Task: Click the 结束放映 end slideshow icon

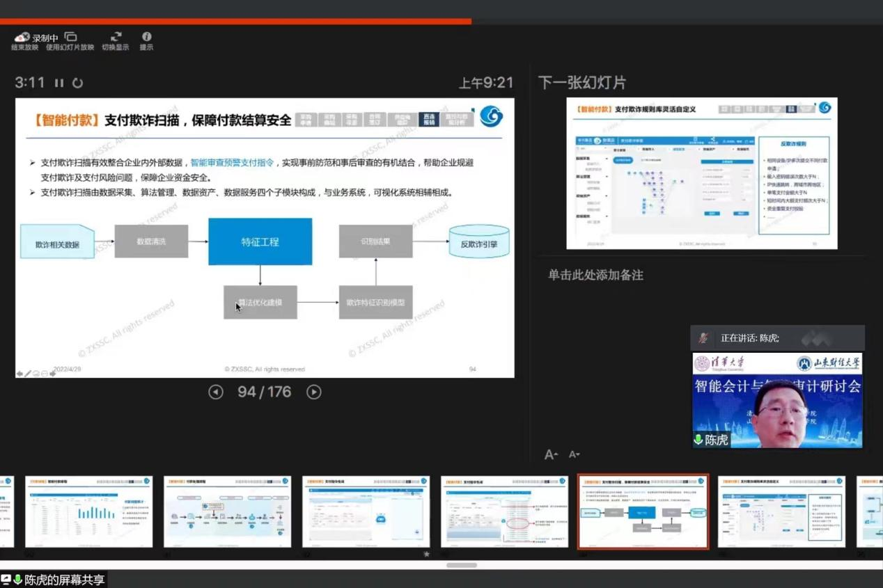Action: coord(23,38)
